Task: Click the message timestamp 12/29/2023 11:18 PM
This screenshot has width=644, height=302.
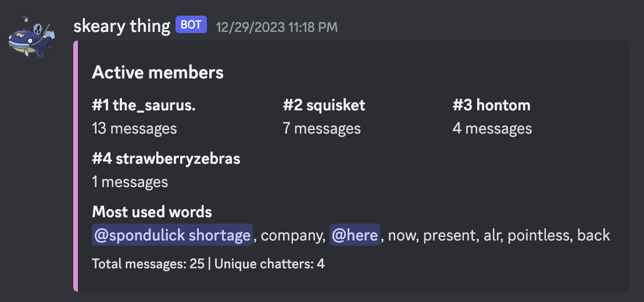Action: tap(277, 27)
